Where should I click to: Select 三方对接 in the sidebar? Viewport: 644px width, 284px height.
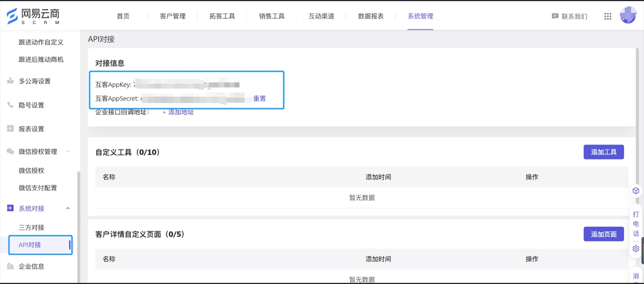click(32, 228)
